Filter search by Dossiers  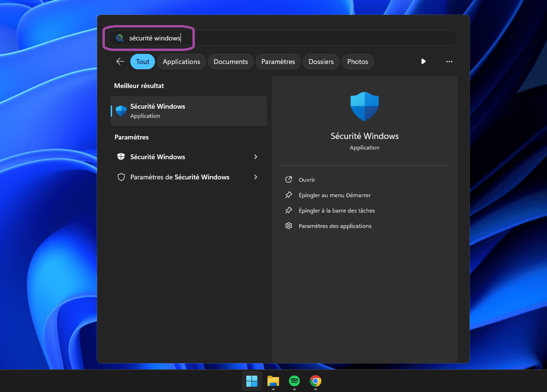pos(321,62)
